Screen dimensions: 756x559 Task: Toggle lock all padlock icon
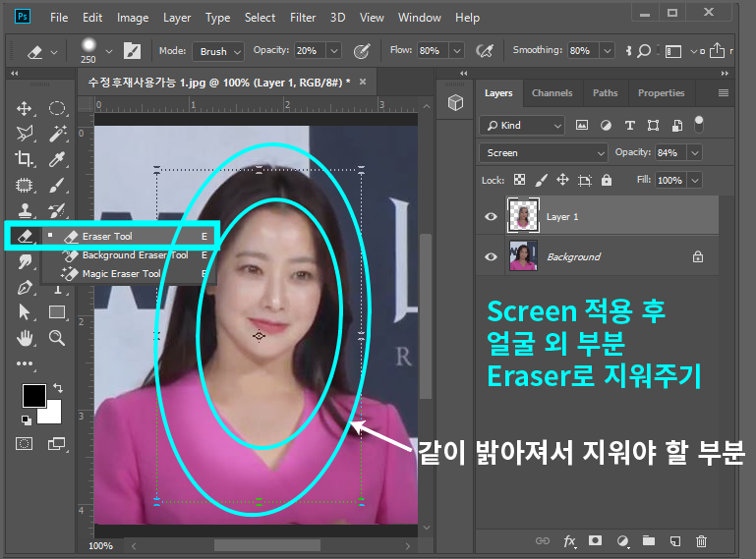pyautogui.click(x=606, y=180)
